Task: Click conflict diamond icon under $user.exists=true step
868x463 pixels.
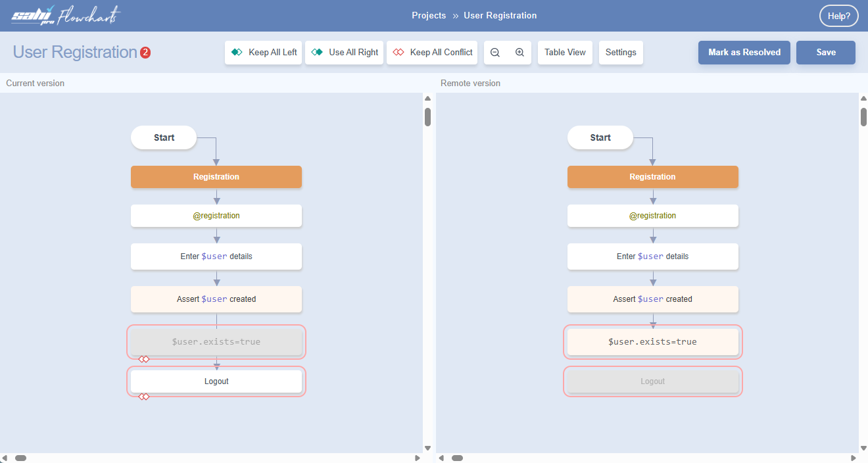Action: (143, 359)
